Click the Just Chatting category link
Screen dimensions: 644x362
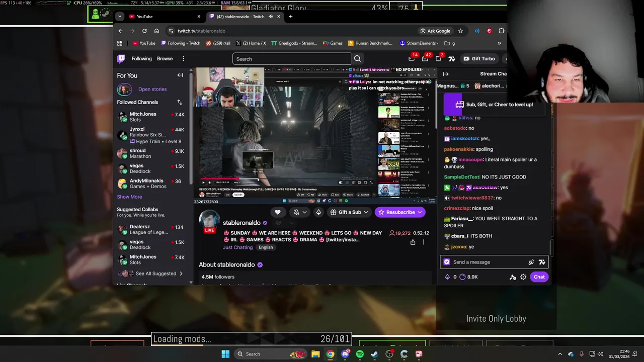pos(238,247)
